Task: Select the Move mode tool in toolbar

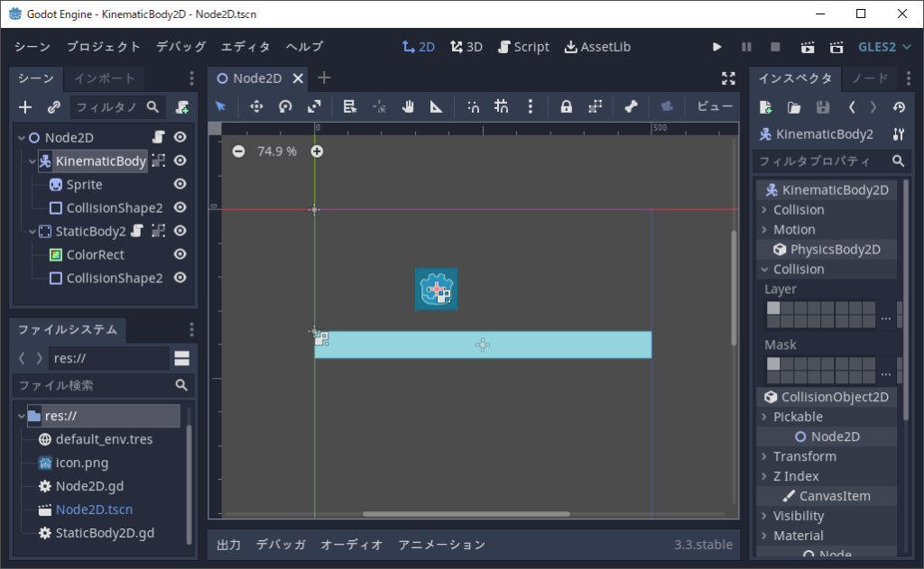Action: [x=256, y=106]
